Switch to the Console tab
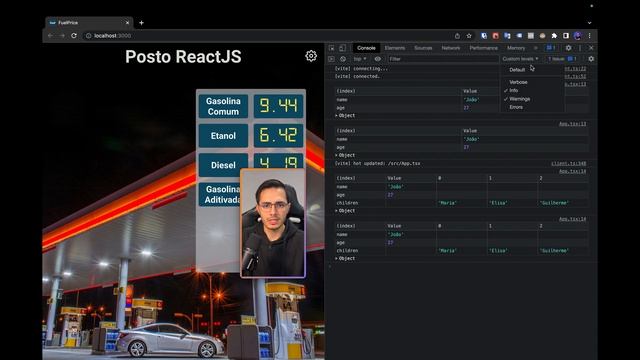Viewport: 640px width, 360px height. coord(366,48)
